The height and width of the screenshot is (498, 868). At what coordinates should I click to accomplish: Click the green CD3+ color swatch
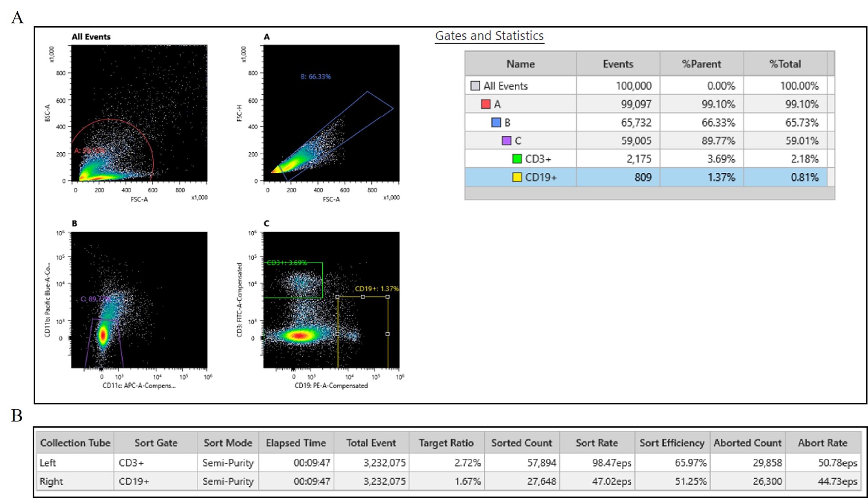click(517, 159)
